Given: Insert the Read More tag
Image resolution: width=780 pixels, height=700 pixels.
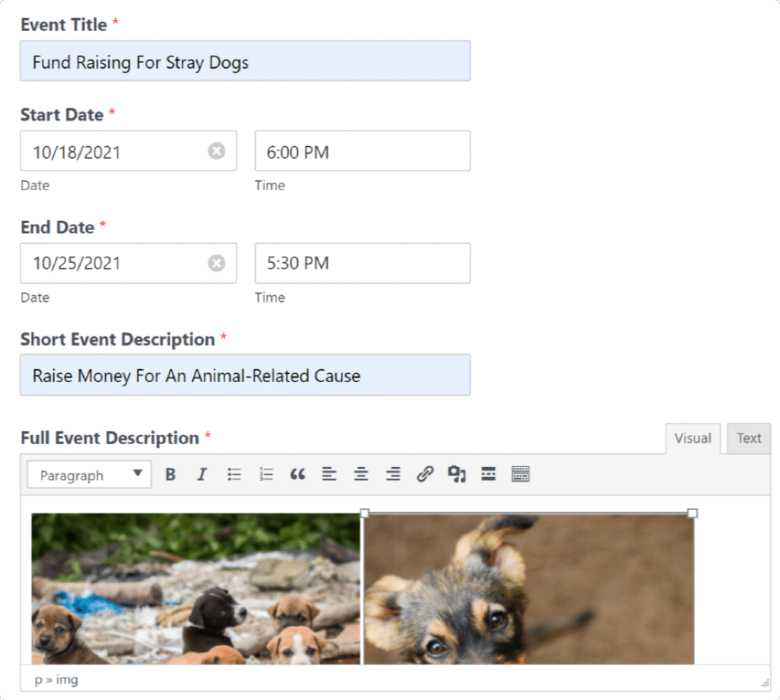Looking at the screenshot, I should tap(489, 474).
